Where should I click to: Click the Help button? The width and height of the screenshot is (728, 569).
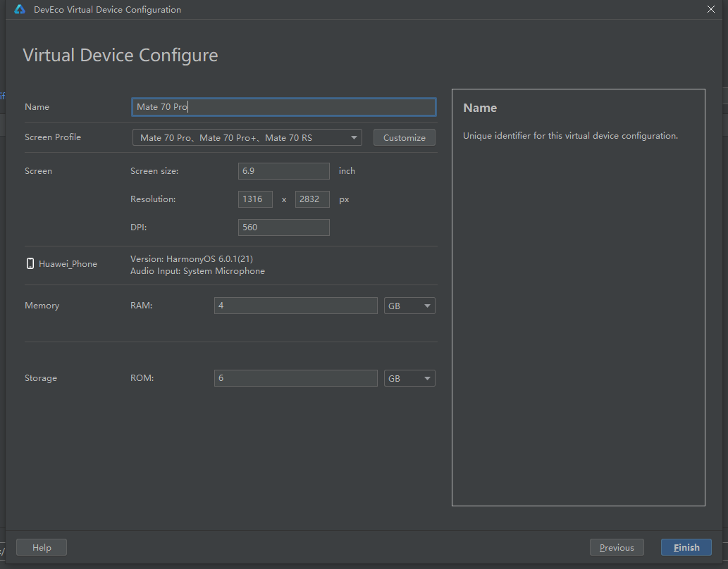42,547
